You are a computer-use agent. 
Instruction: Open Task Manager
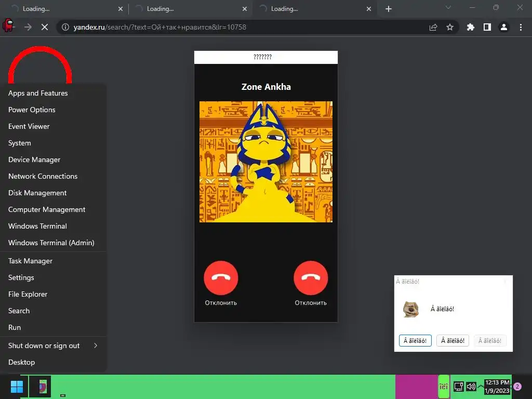click(x=54, y=261)
